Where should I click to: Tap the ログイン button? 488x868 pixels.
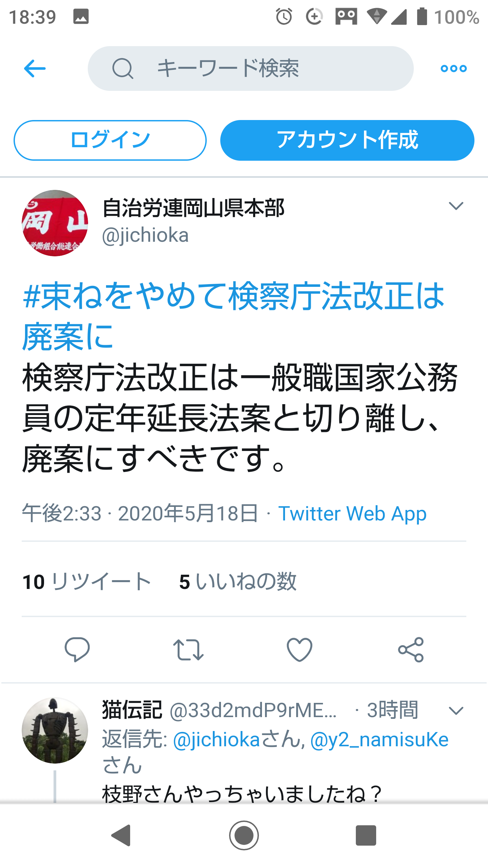pos(110,140)
